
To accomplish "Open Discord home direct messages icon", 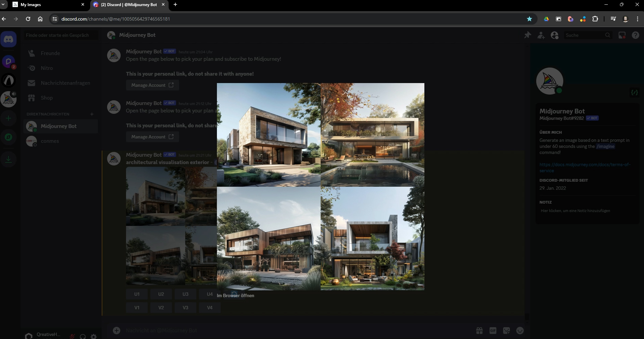I will tap(8, 40).
